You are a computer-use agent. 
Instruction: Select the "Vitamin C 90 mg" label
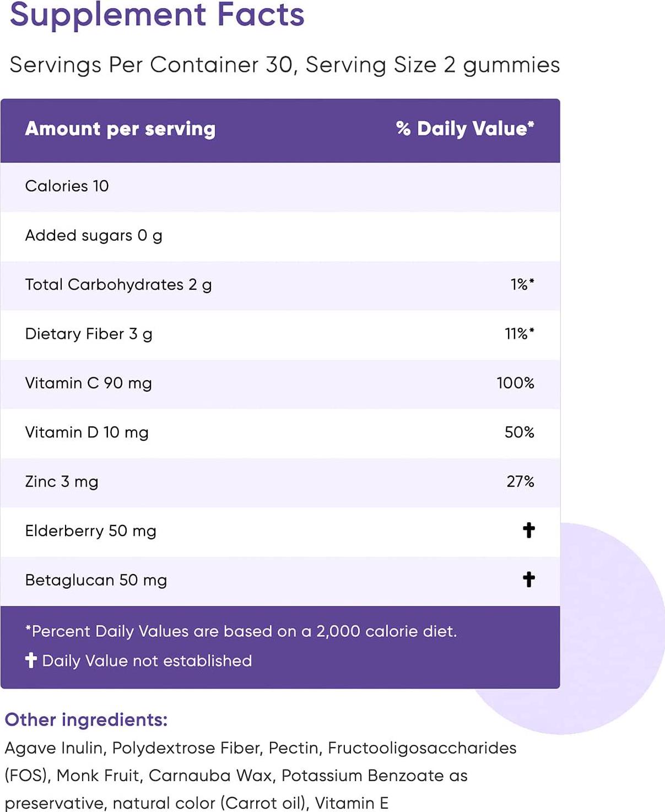click(x=88, y=383)
